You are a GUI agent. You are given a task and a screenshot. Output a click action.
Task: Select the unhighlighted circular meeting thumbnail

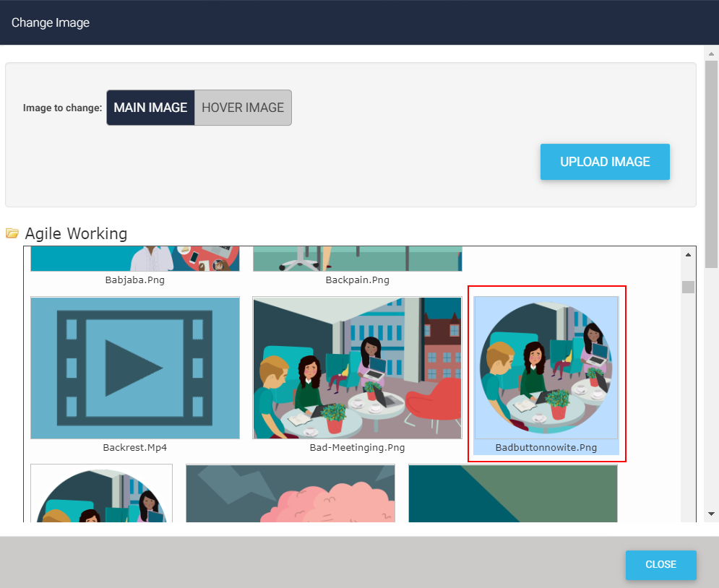(x=101, y=493)
